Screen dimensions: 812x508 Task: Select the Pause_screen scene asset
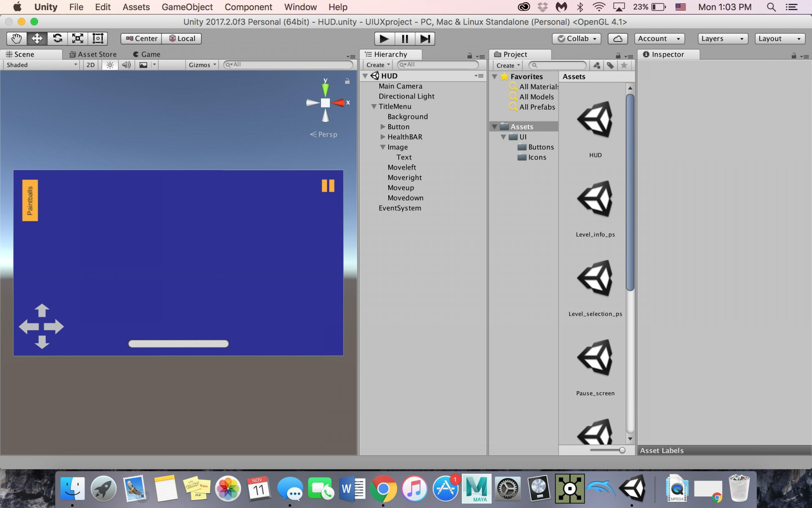595,367
